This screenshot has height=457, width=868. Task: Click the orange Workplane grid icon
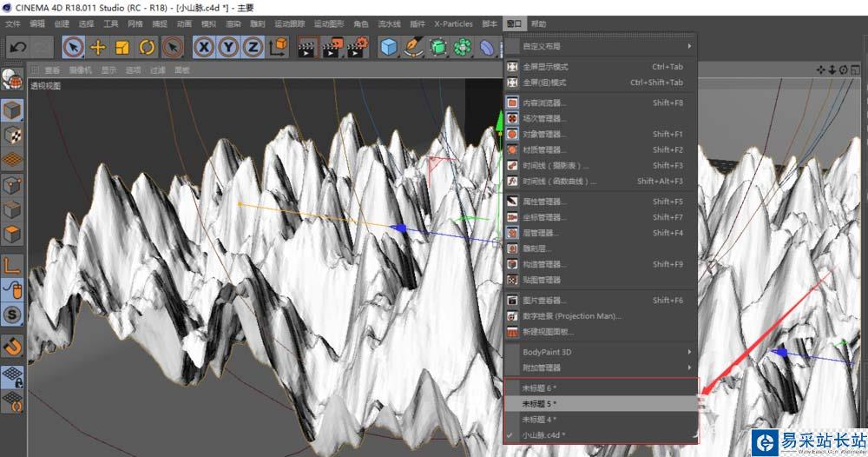12,160
